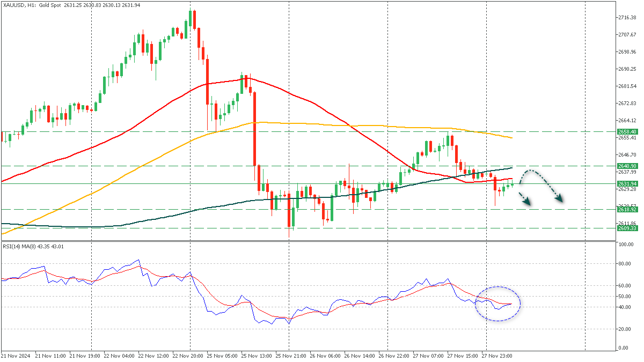Click the 25 Nov 21:00 time label
The image size is (644, 362).
(x=291, y=356)
